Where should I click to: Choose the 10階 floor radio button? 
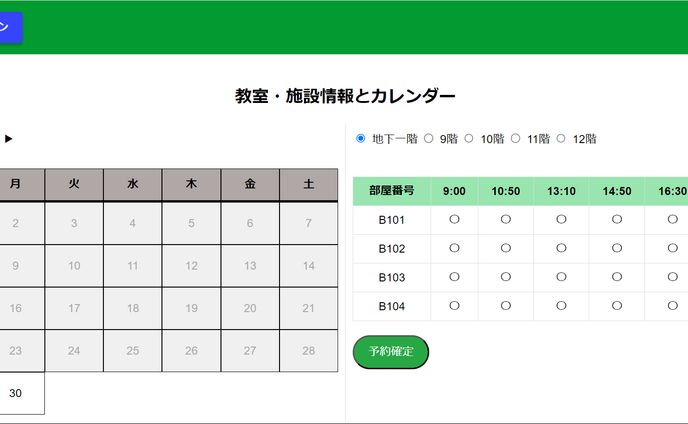(x=469, y=138)
